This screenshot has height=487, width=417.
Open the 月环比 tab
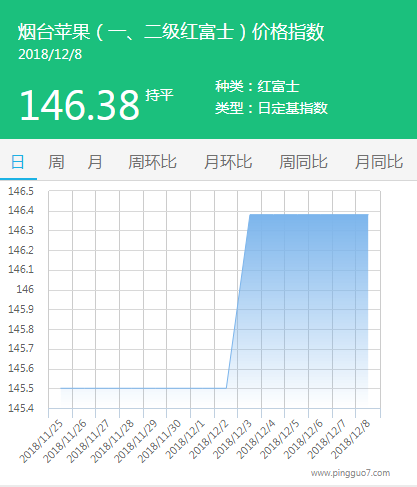click(x=228, y=162)
